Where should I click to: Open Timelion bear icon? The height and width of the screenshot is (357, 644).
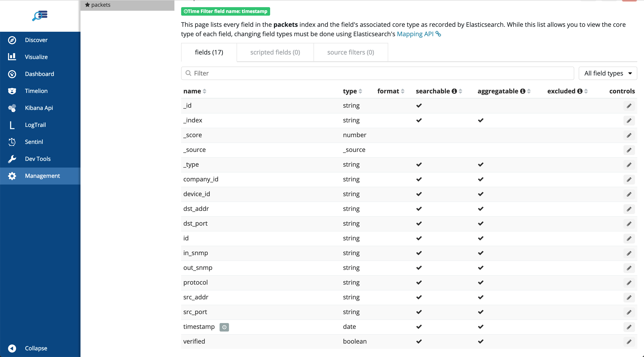pos(12,91)
